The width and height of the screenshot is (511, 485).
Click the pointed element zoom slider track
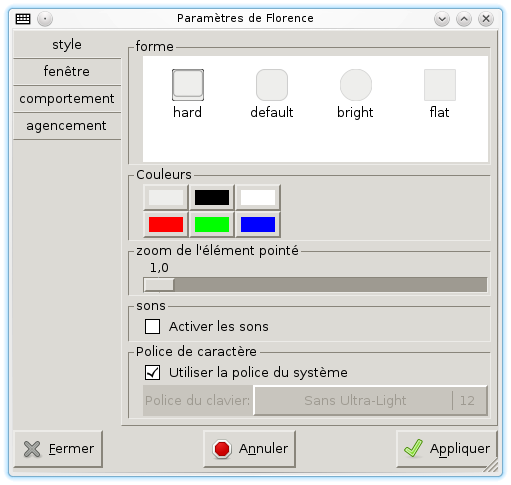pyautogui.click(x=315, y=285)
